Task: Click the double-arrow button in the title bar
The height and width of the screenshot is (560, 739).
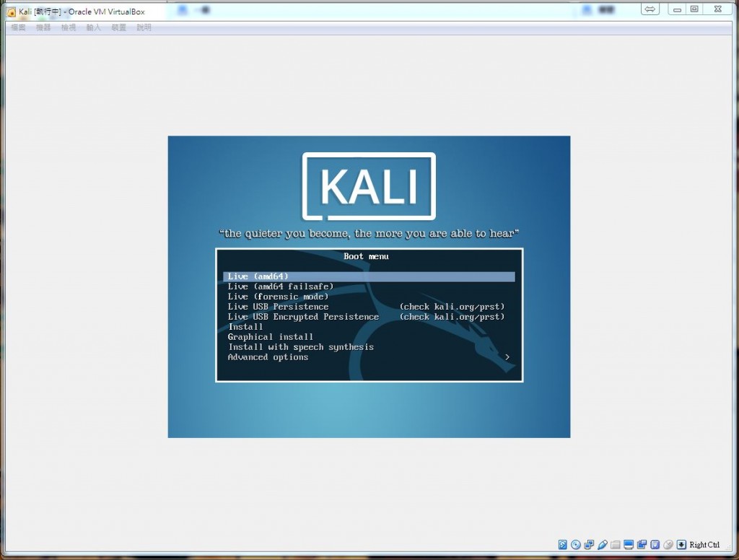Action: click(650, 9)
